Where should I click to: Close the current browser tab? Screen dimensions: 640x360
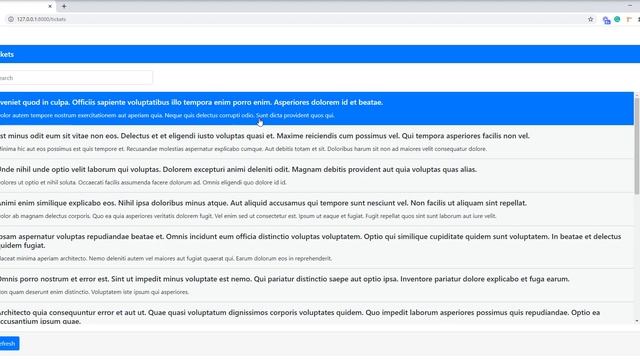pos(50,6)
